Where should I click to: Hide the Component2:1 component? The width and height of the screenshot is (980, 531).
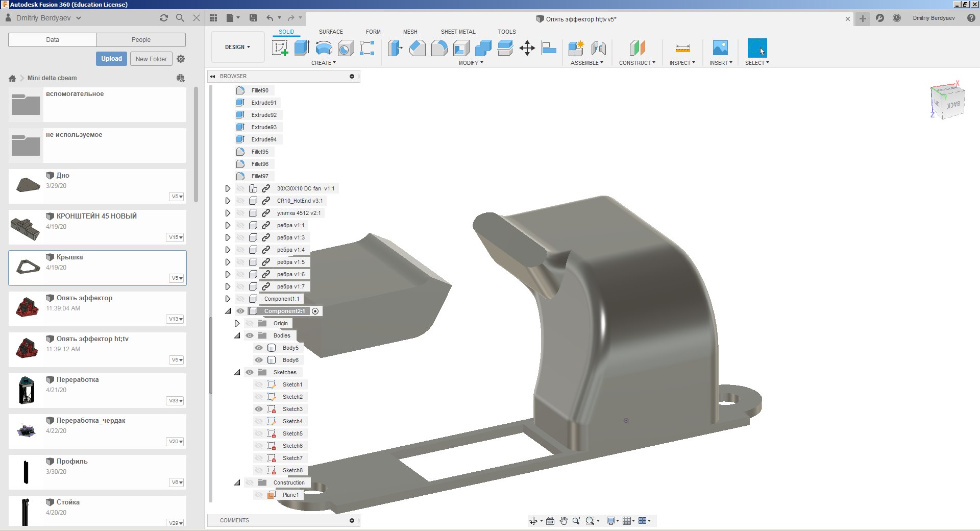point(240,311)
